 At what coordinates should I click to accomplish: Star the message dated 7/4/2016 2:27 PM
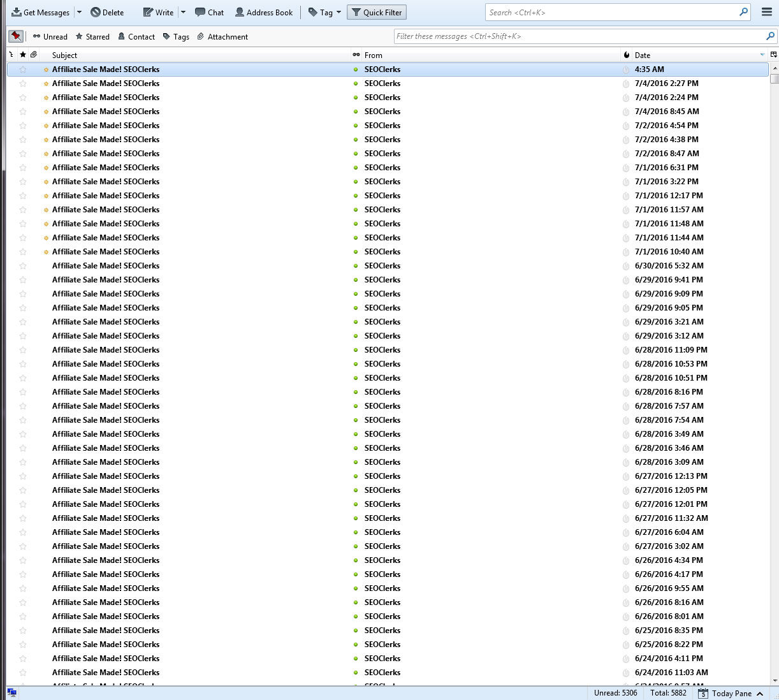pos(23,84)
